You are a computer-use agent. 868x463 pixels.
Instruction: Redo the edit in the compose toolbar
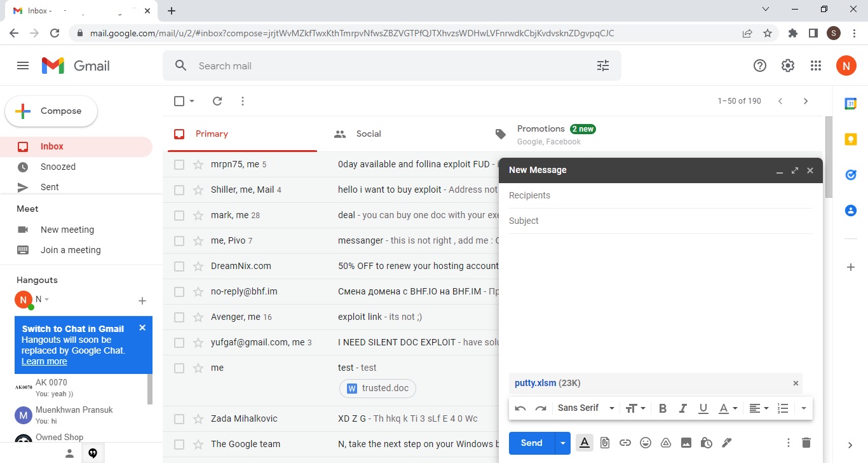[541, 408]
